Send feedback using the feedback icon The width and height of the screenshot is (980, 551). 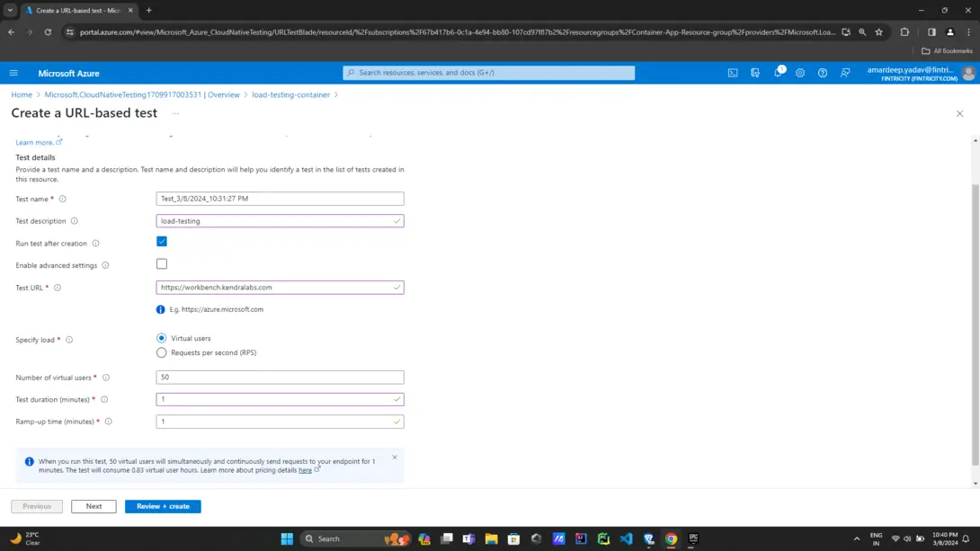[x=844, y=73]
